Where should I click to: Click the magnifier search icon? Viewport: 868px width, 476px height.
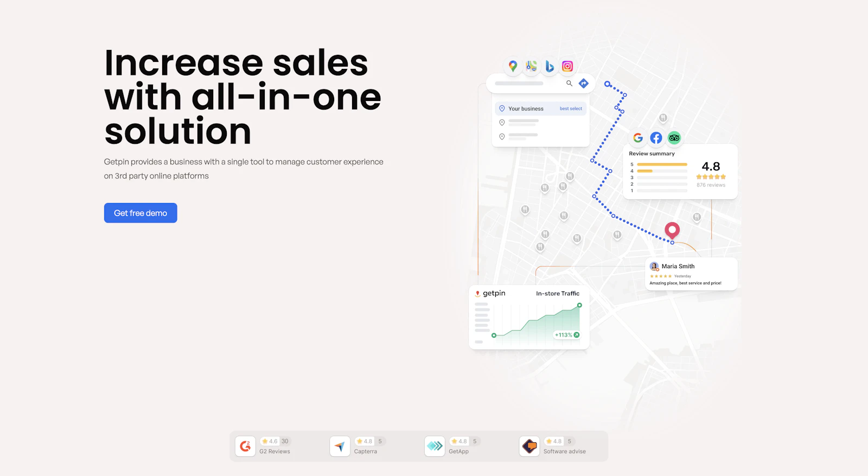click(x=569, y=84)
